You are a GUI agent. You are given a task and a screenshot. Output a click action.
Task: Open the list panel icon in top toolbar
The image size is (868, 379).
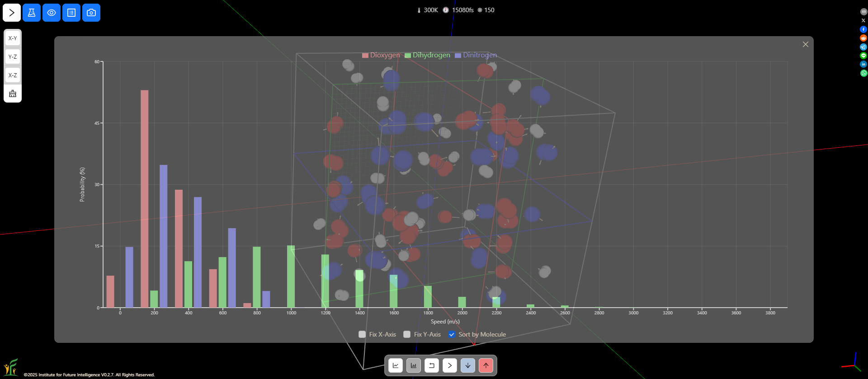[x=71, y=13]
